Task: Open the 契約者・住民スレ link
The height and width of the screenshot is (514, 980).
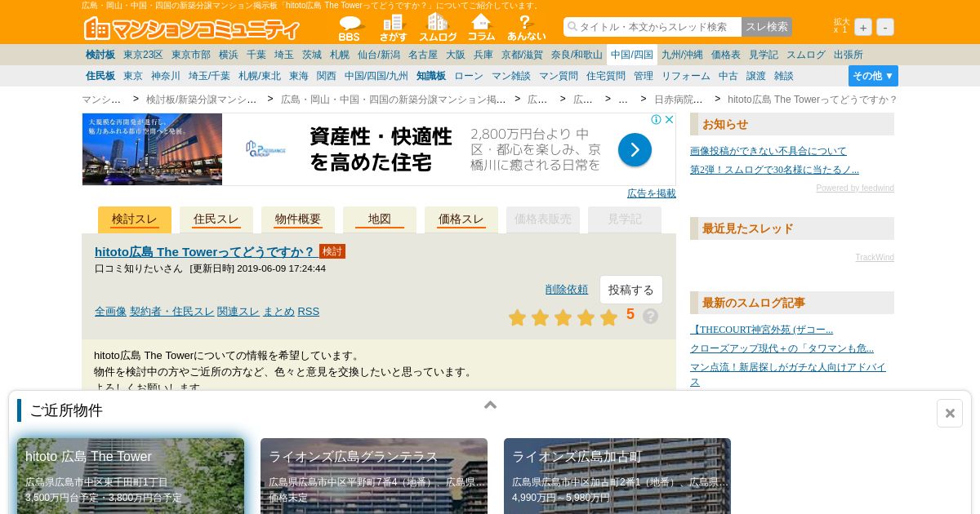Action: (x=171, y=312)
